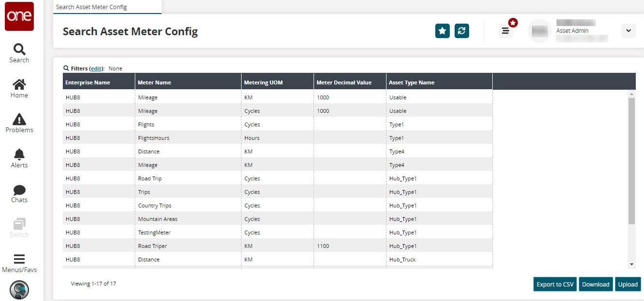
Task: Open the Problems warning icon
Action: pyautogui.click(x=19, y=123)
